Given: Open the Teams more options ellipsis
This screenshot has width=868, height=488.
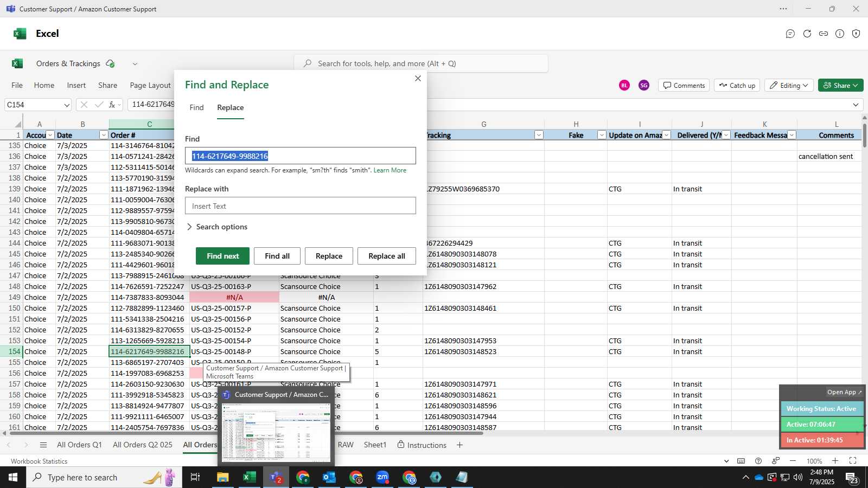Looking at the screenshot, I should pos(783,9).
